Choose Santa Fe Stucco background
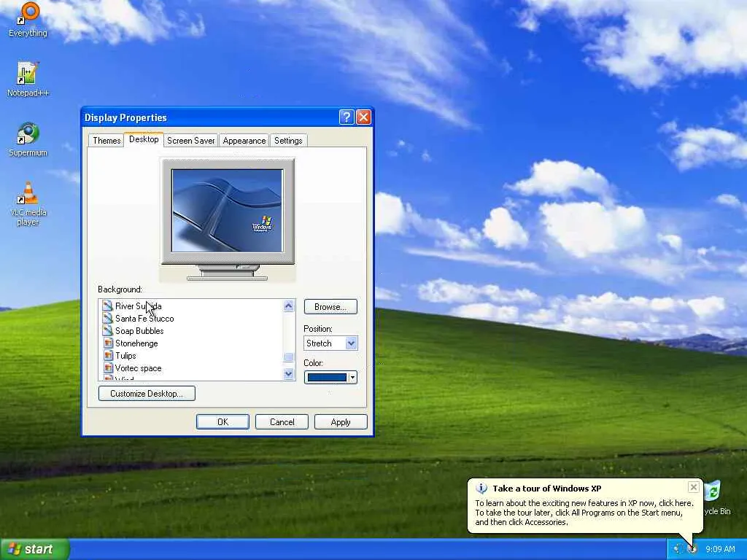 click(x=144, y=318)
